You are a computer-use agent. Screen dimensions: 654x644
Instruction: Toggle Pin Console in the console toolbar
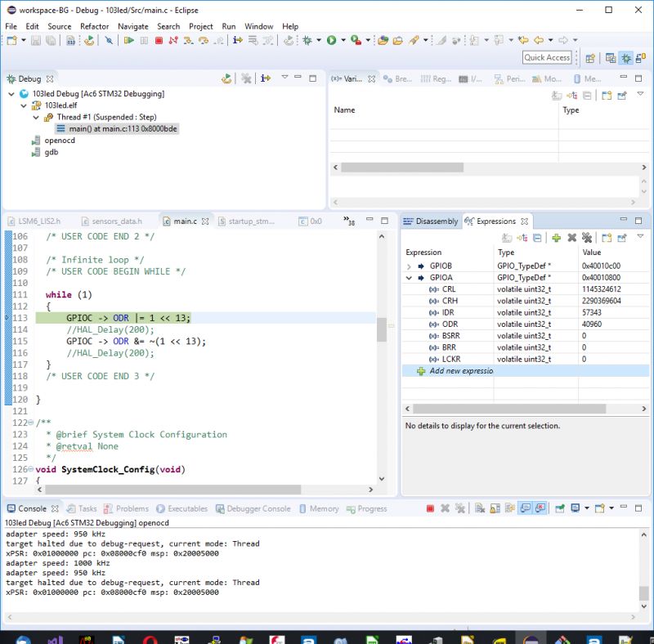[560, 508]
